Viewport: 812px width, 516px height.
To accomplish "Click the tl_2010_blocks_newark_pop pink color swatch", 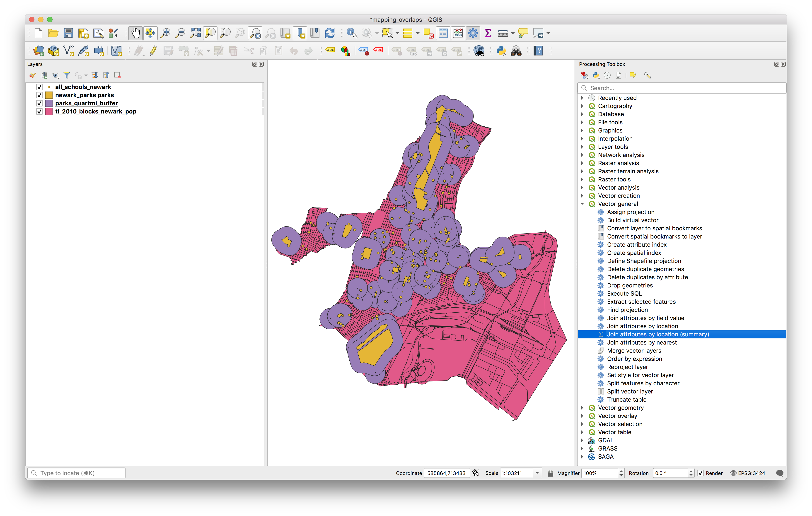I will pos(49,112).
